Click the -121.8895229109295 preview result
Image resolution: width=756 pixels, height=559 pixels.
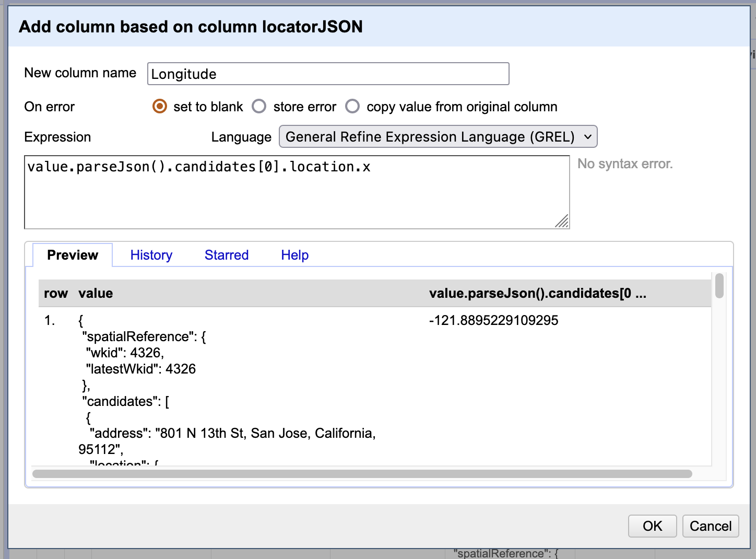pos(493,320)
